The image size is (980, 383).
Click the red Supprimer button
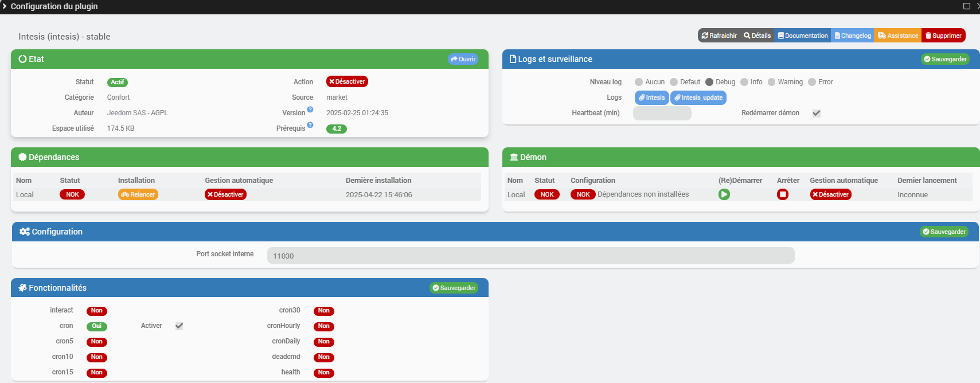pos(943,36)
